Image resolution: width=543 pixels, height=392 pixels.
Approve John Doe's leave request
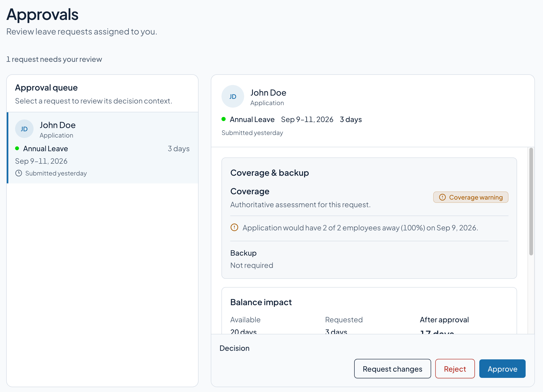(502, 369)
